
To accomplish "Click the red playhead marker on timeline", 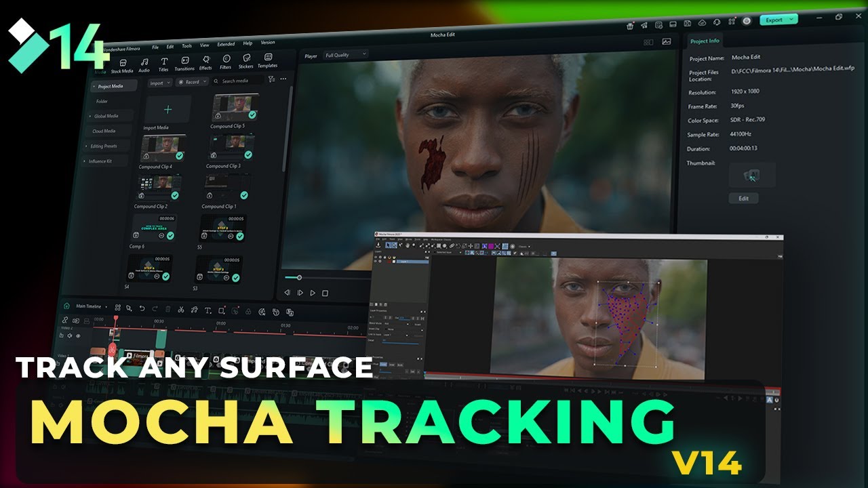I will click(116, 317).
